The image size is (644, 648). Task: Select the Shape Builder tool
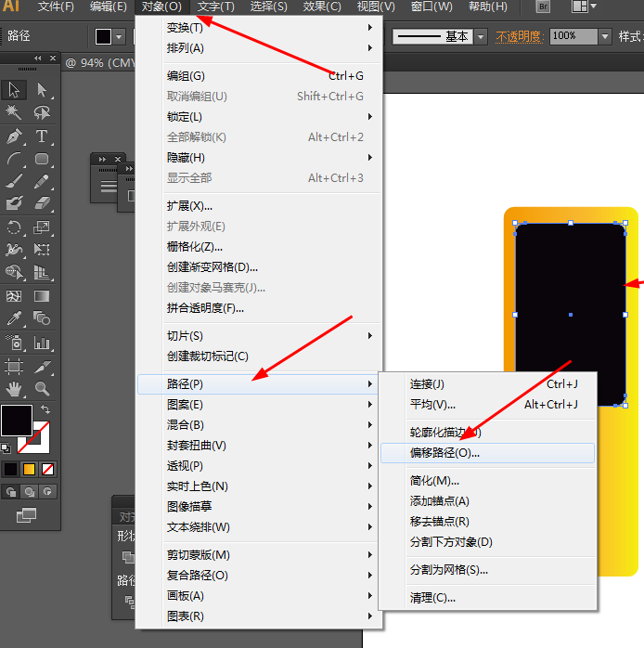14,272
